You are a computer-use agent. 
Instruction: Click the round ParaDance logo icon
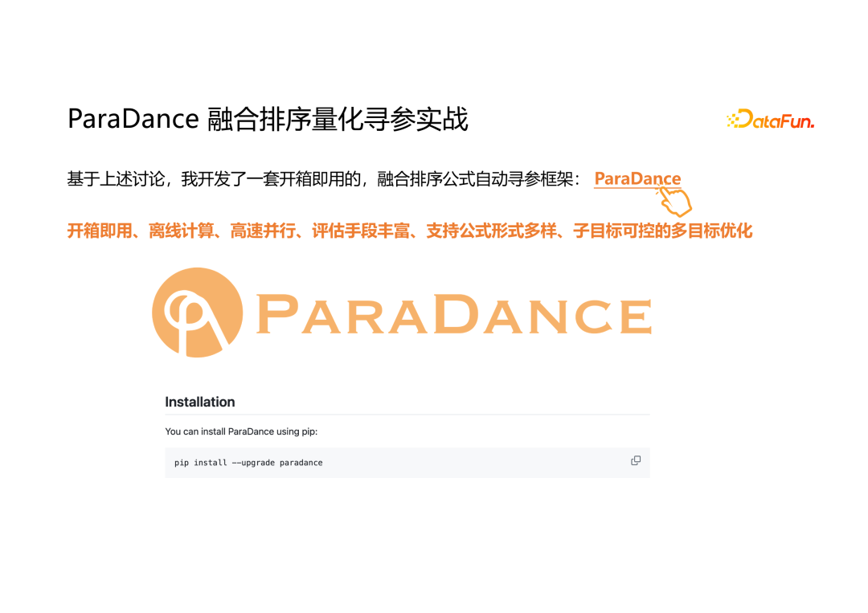[x=197, y=313]
